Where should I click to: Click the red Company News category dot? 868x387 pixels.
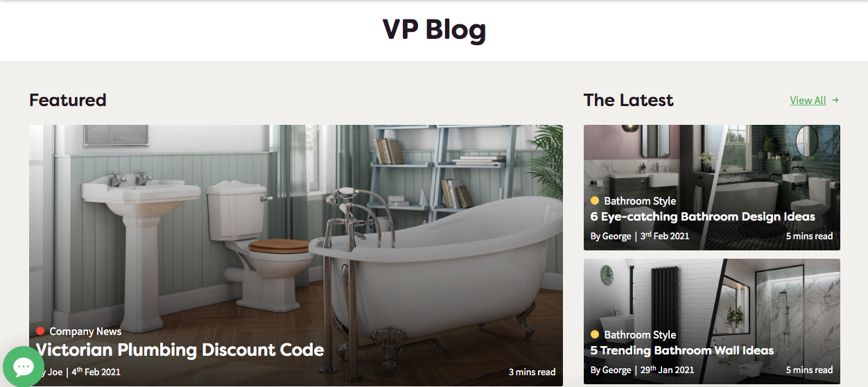pos(40,332)
